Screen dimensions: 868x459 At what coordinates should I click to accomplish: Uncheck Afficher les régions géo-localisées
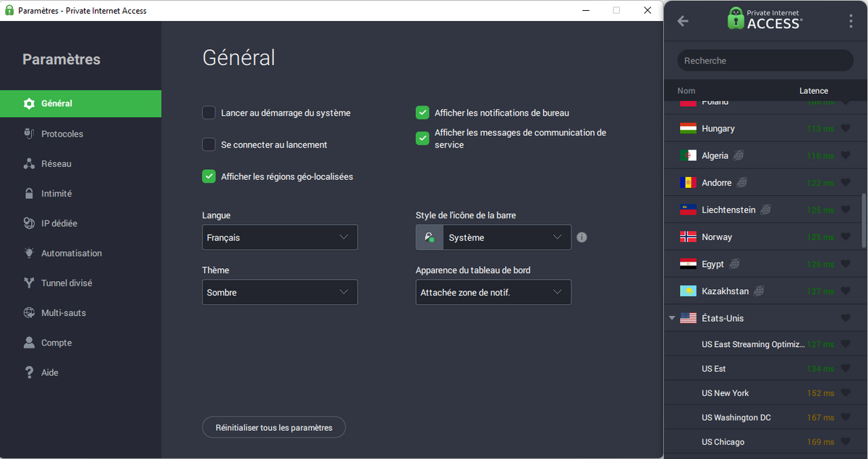tap(209, 176)
